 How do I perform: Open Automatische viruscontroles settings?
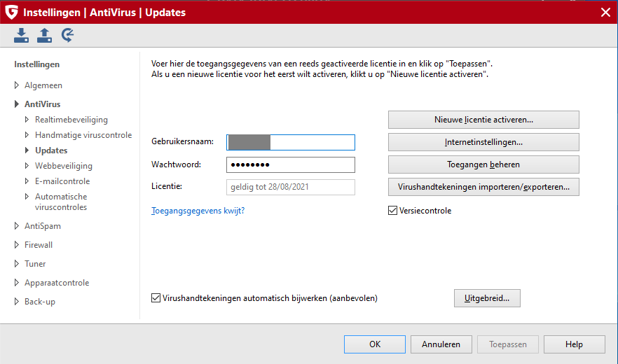61,202
